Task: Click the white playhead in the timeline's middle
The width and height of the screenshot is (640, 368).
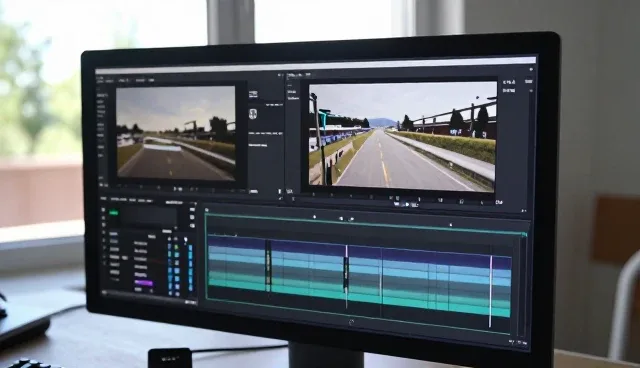Action: pos(347,277)
